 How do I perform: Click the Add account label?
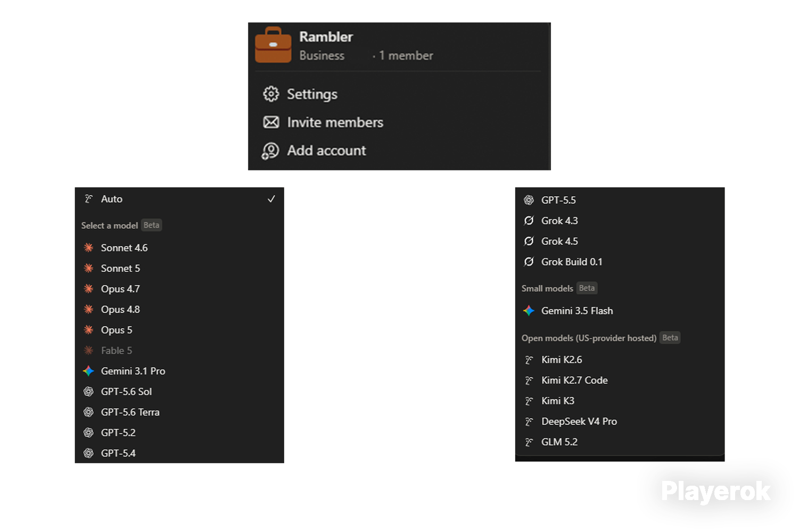click(x=326, y=151)
